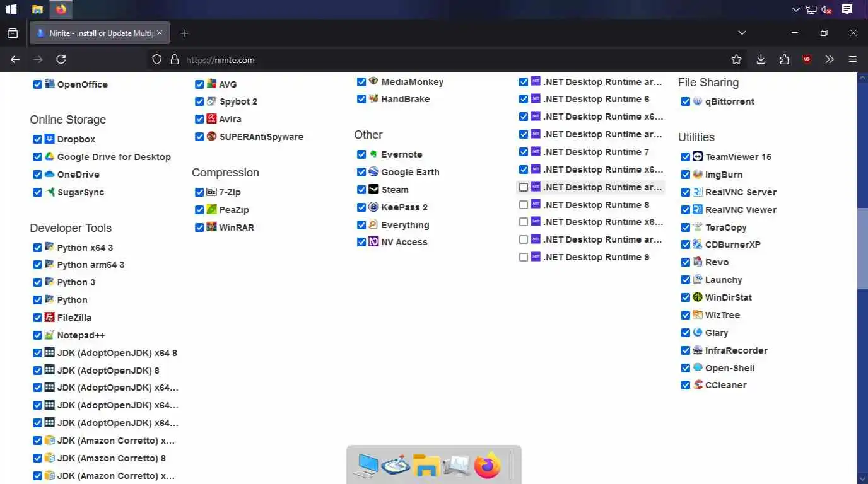Click the WinRAR icon
This screenshot has height=484, width=868.
[x=211, y=227]
